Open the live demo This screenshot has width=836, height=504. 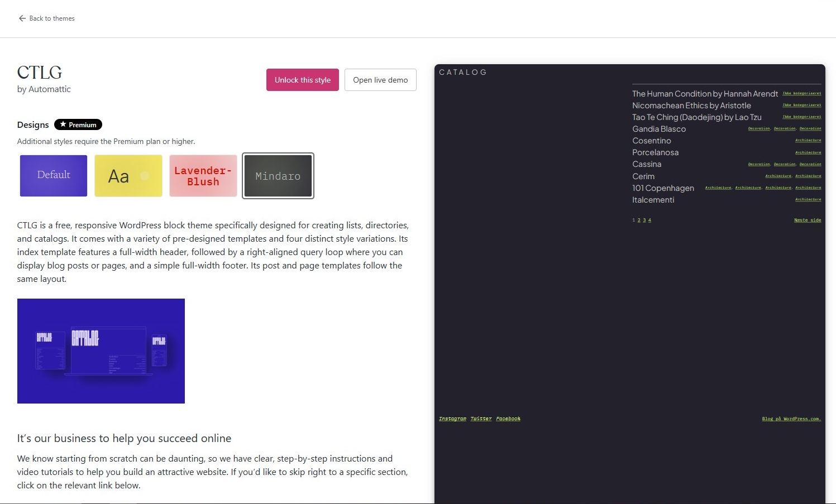coord(380,80)
